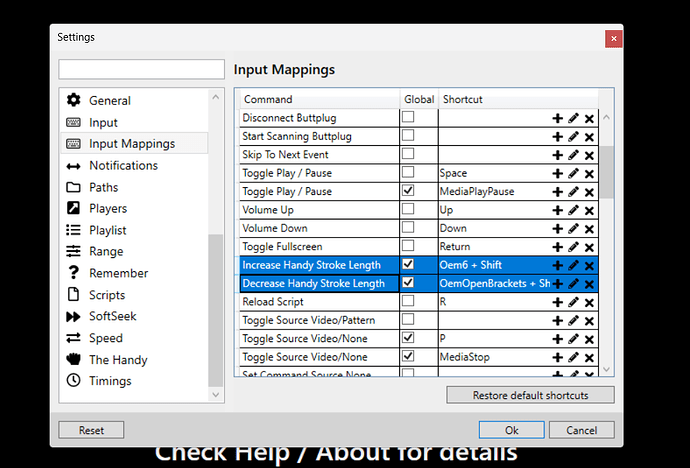Delete shortcut for Disconnect Buttplug
This screenshot has height=468, width=690.
tap(589, 118)
